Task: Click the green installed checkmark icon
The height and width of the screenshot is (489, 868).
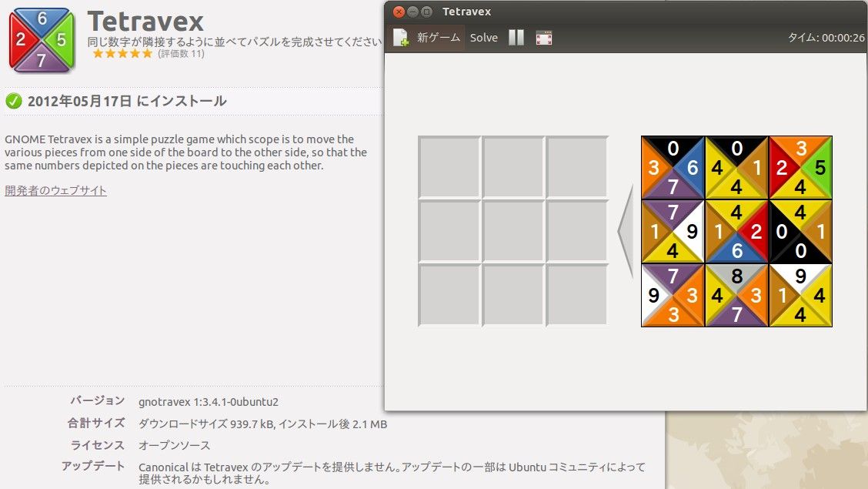Action: 13,101
